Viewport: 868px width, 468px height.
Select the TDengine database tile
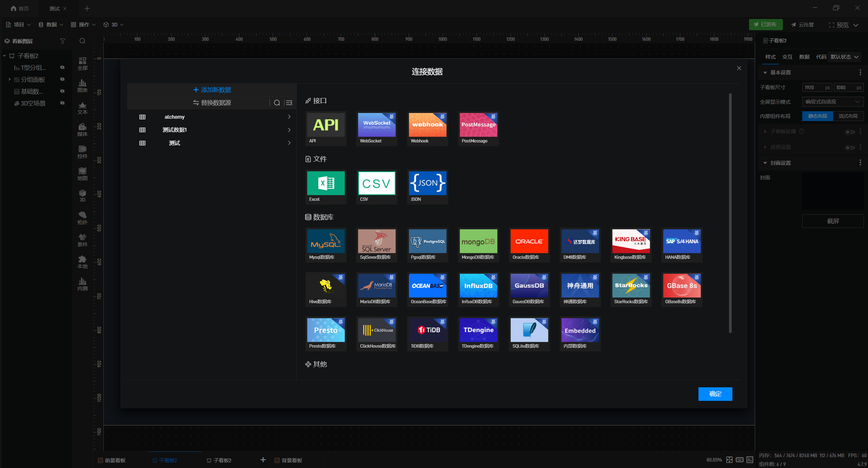point(478,334)
